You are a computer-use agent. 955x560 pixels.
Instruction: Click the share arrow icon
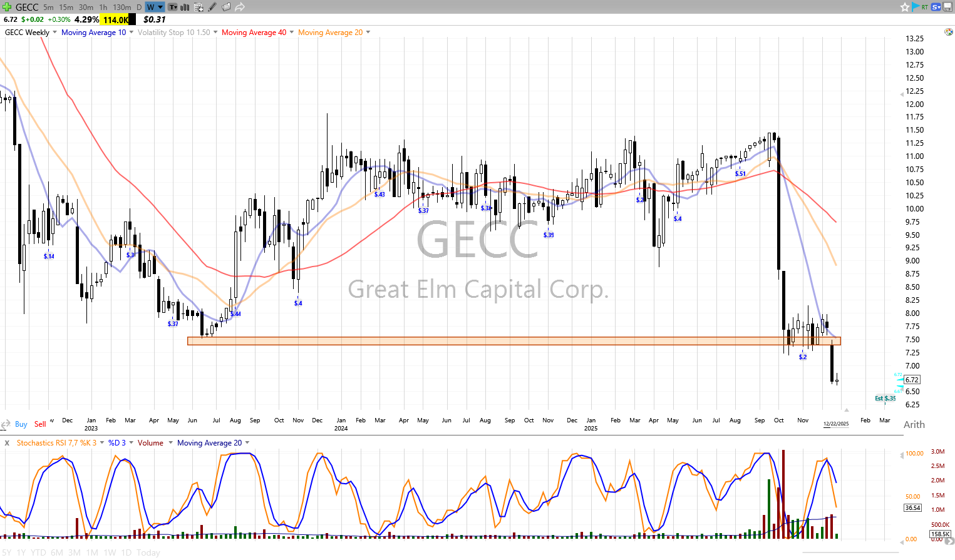[240, 7]
